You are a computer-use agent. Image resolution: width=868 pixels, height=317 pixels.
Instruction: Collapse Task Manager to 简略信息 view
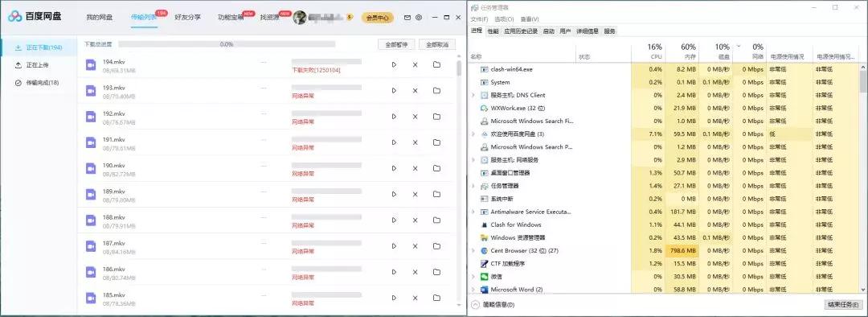(x=493, y=305)
